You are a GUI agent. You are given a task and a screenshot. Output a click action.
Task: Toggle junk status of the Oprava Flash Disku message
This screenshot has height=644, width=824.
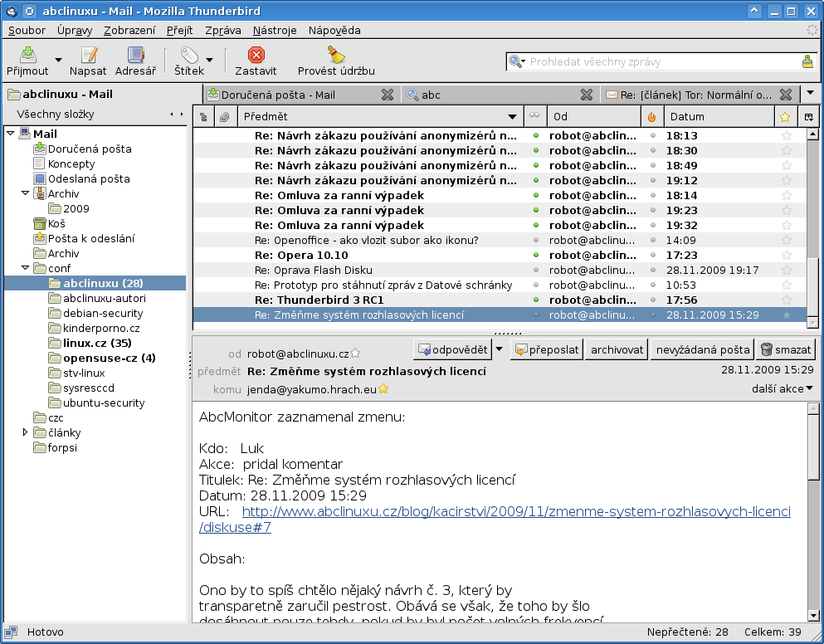(x=653, y=271)
